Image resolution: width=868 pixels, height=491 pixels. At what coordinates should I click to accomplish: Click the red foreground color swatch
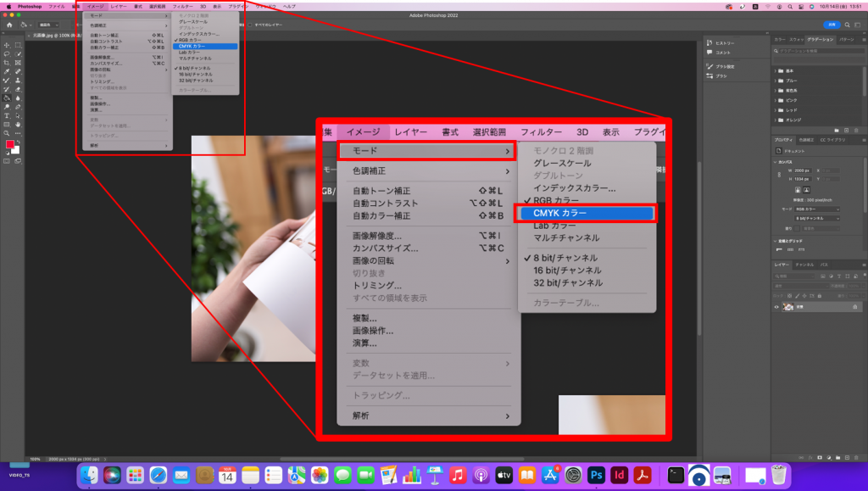[x=9, y=144]
